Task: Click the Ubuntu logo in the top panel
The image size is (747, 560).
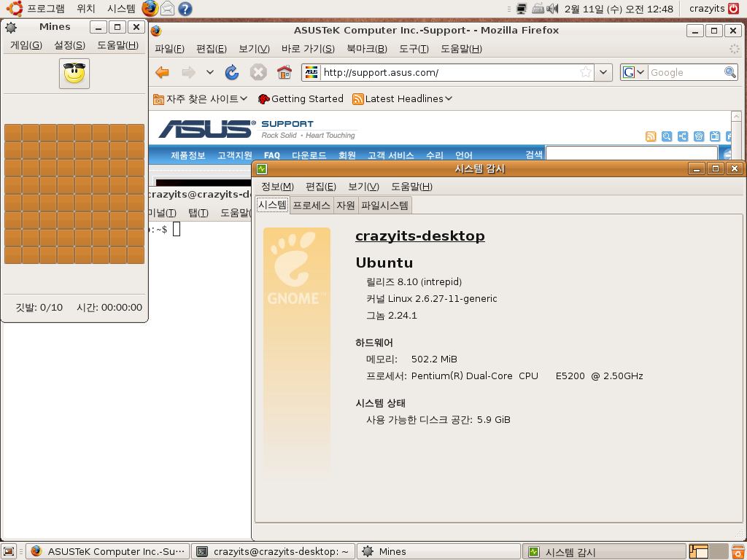Action: pyautogui.click(x=15, y=8)
